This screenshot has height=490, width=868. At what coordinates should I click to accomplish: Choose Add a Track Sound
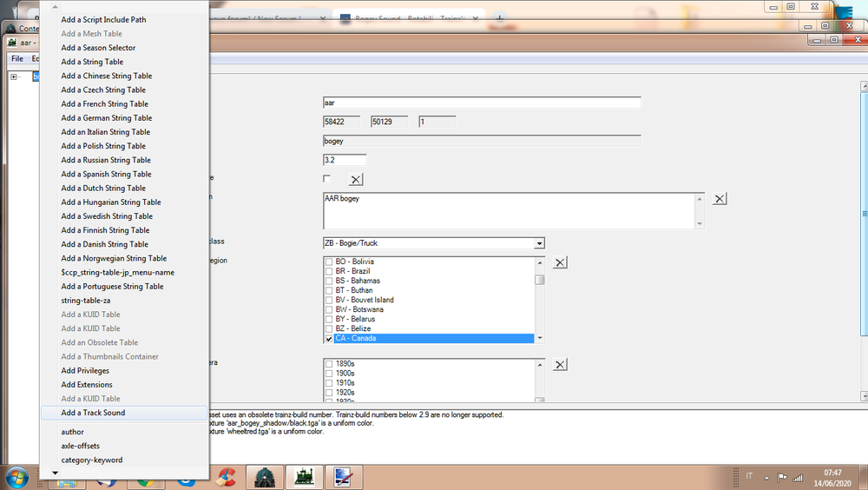coord(124,413)
